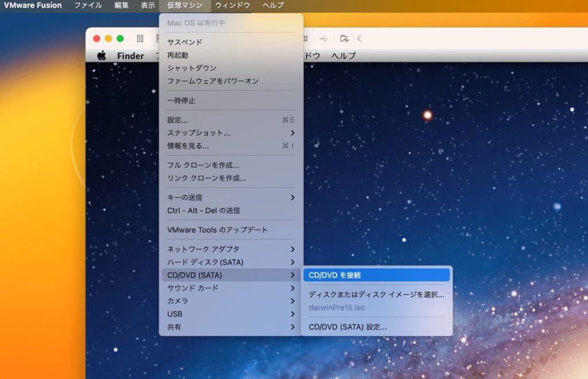Click darwinPre15.iso entry
Screen dimensions: 588x379
point(377,307)
